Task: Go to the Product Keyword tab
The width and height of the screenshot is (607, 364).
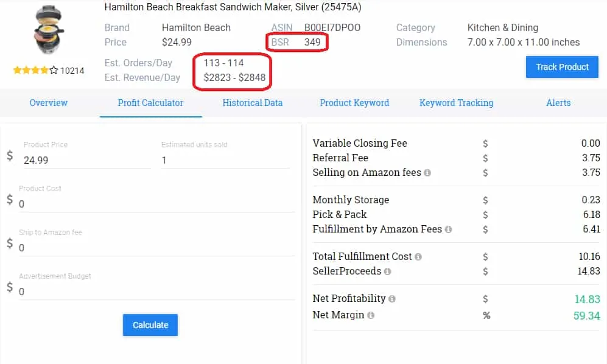Action: pos(354,103)
